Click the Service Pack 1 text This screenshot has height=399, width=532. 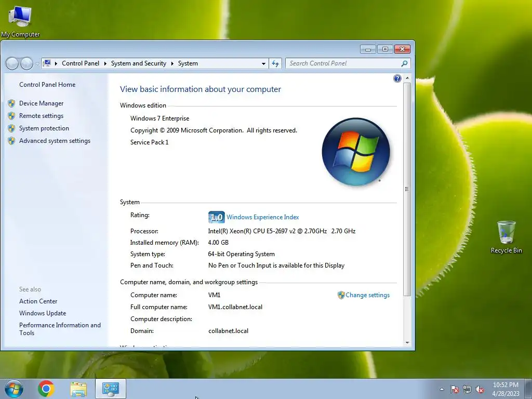149,142
